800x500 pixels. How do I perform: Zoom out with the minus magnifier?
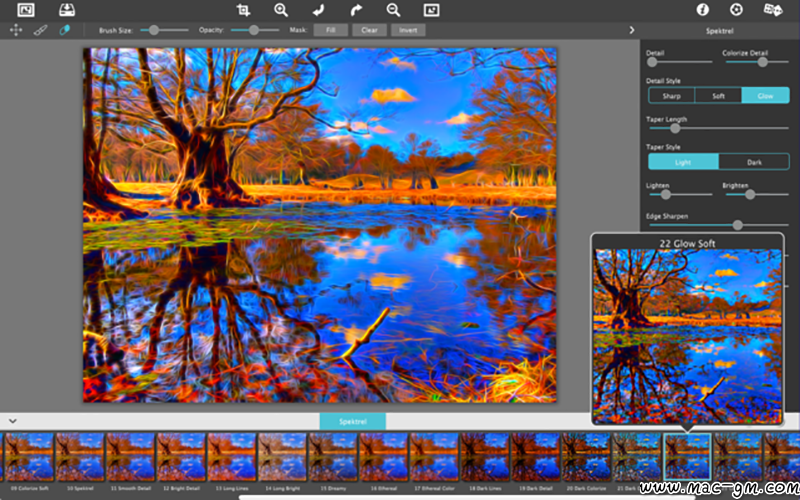pos(393,10)
